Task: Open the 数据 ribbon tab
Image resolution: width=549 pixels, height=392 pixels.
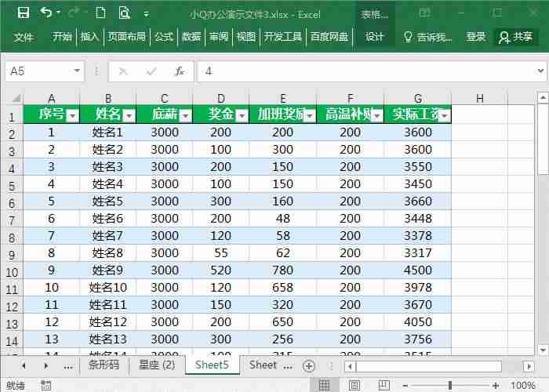Action: tap(191, 37)
